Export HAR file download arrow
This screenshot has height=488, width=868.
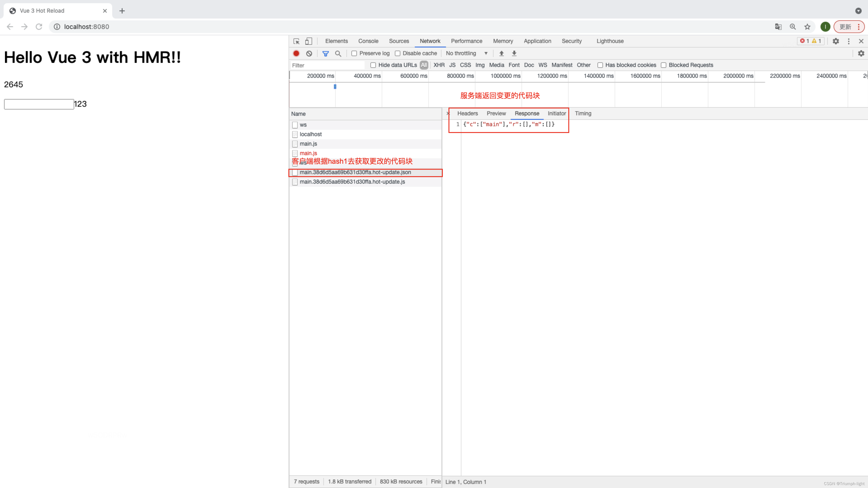(514, 53)
